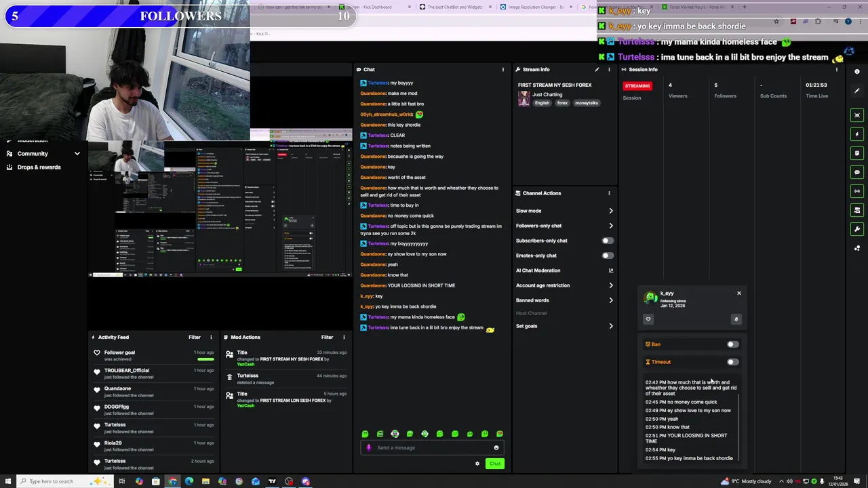
Task: Click the pencil edit icon in right sidebar
Action: pyautogui.click(x=857, y=90)
